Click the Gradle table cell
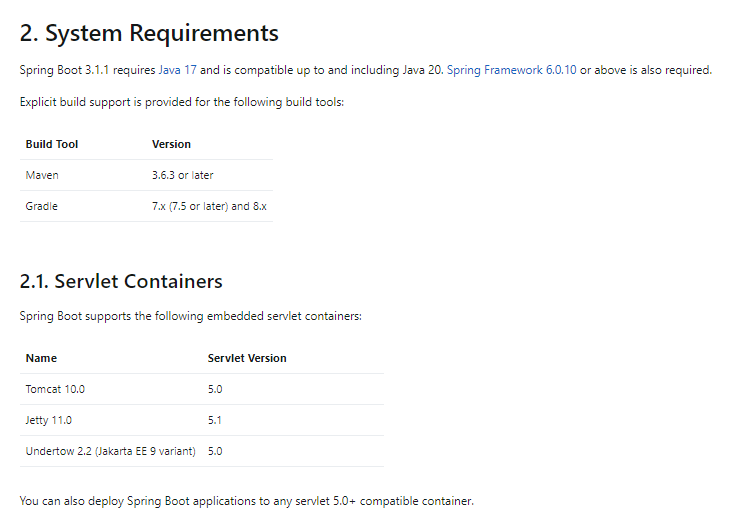Image resolution: width=733 pixels, height=527 pixels. (x=42, y=206)
